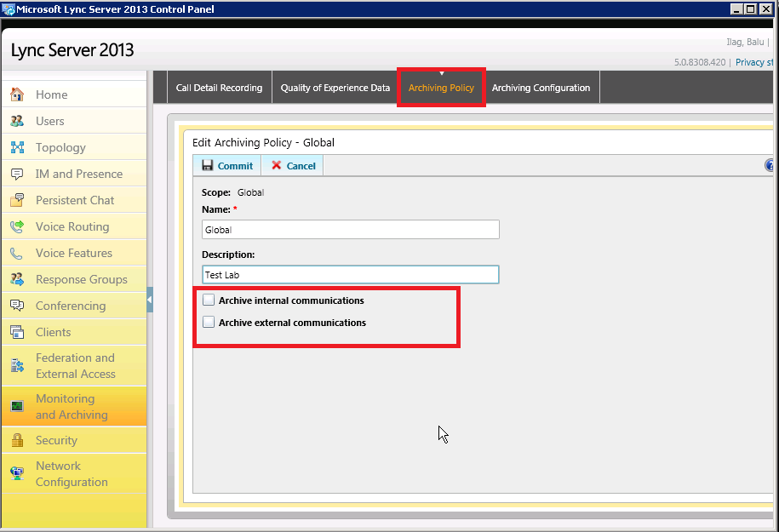
Task: Maximize the Lync Control Panel window
Action: tap(751, 9)
